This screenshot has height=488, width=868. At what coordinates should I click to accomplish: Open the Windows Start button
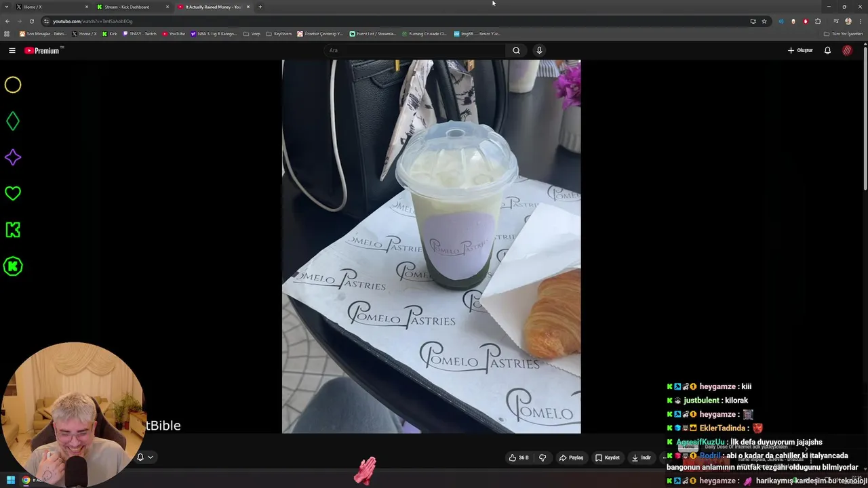pyautogui.click(x=10, y=480)
